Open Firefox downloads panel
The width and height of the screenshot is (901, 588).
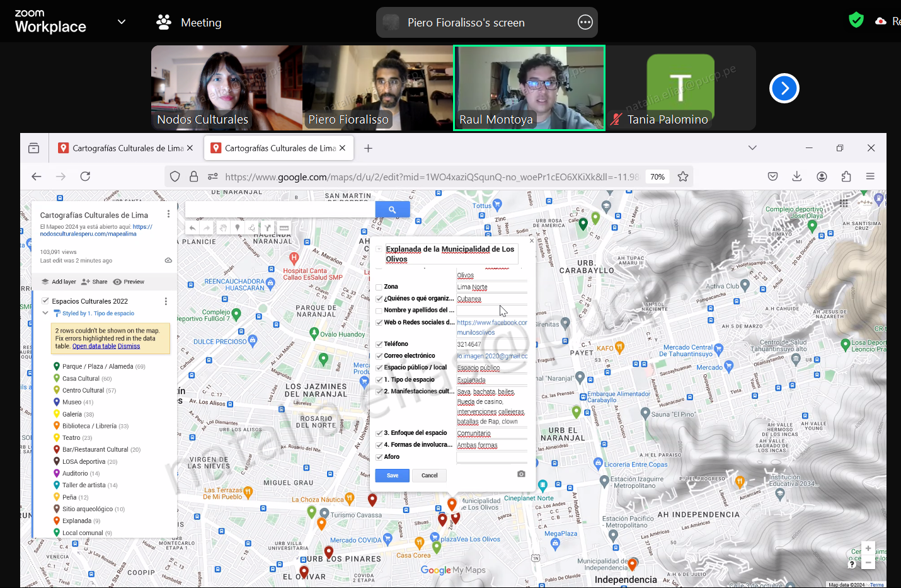797,176
